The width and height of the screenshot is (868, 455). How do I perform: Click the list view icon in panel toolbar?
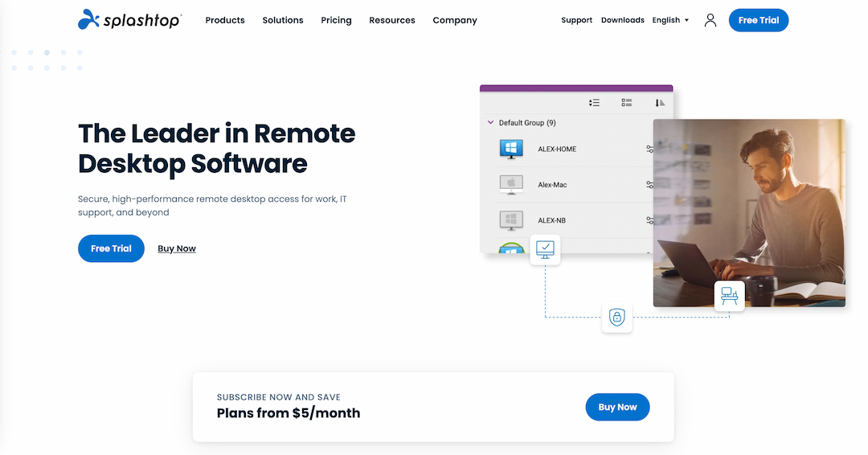coord(627,102)
